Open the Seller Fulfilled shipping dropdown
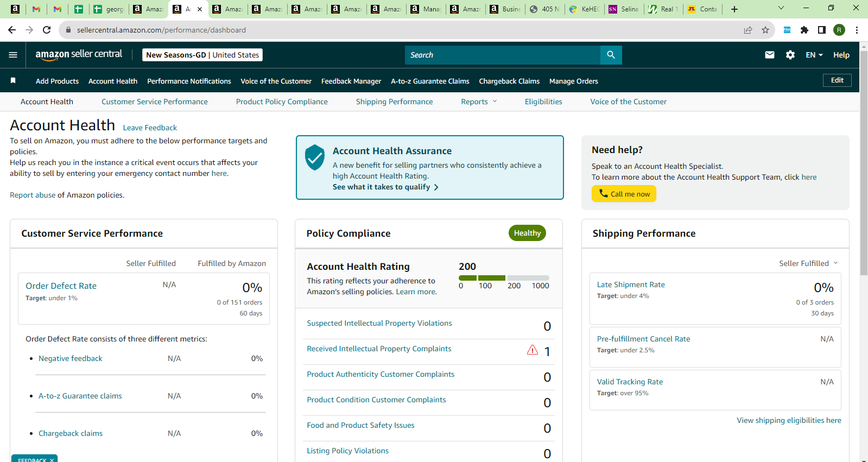This screenshot has height=462, width=868. coord(808,263)
